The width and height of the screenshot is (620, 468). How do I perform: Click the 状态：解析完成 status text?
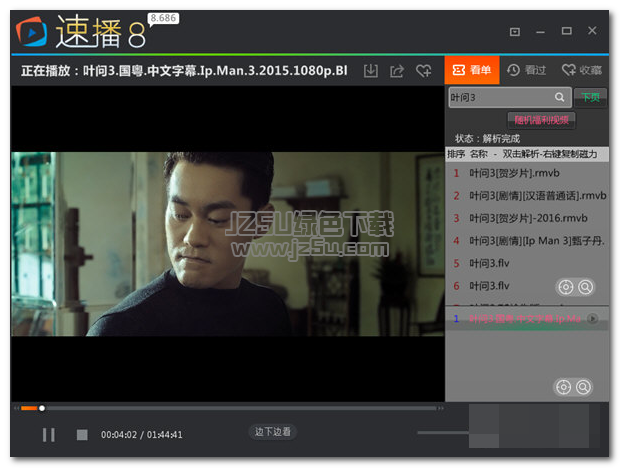click(x=487, y=139)
